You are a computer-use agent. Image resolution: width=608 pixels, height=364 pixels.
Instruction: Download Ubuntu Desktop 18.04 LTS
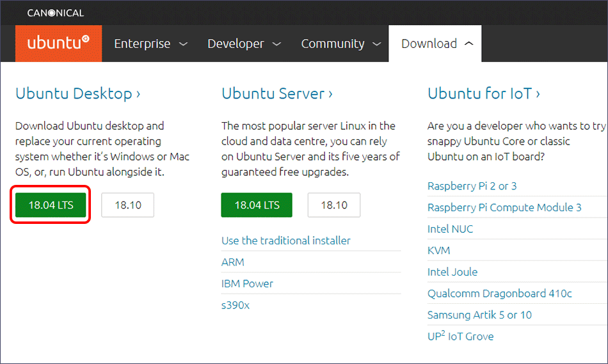point(51,205)
